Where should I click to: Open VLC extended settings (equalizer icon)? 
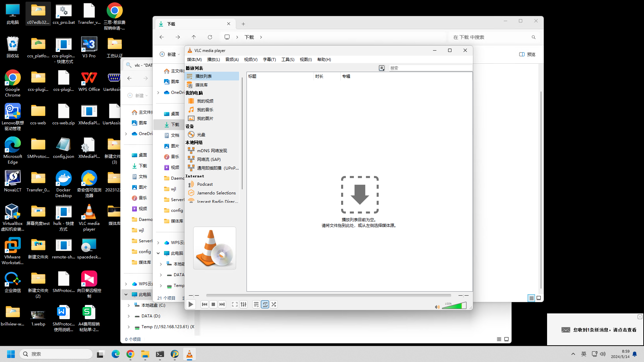click(x=244, y=304)
